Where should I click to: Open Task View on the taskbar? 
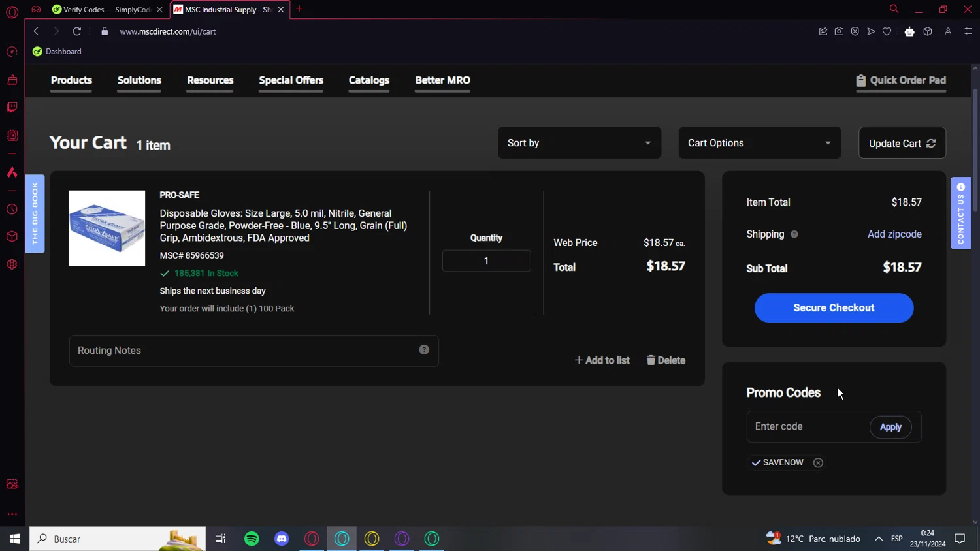coord(220,539)
